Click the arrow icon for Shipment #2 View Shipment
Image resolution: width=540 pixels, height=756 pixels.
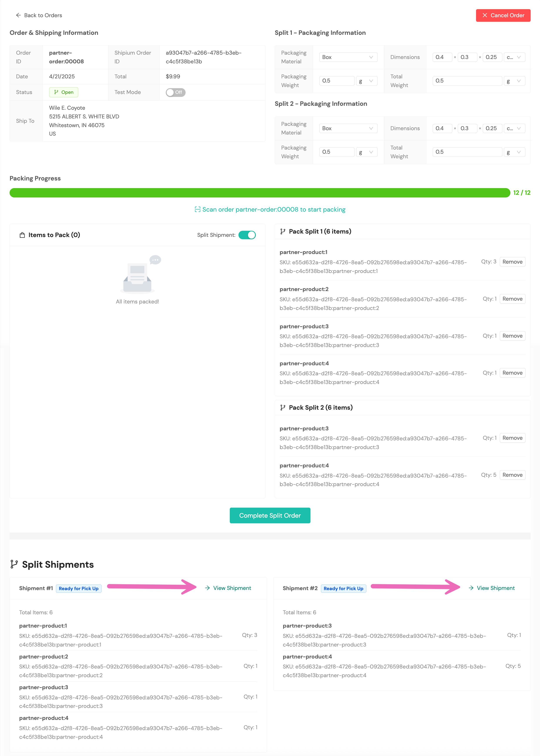pos(471,588)
